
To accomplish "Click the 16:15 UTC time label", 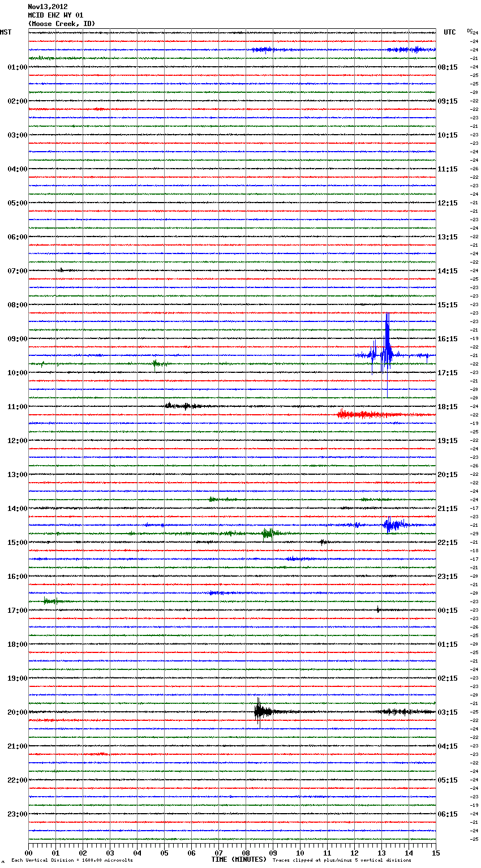I will [448, 339].
